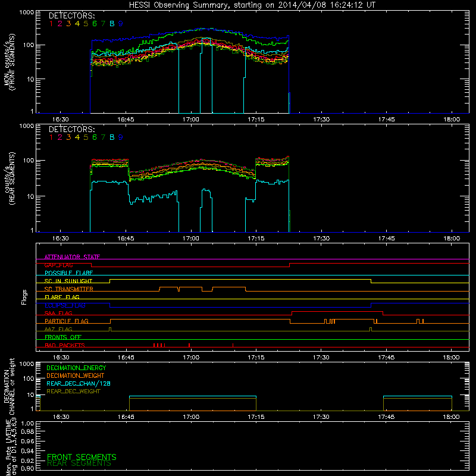Click 16:45 tick under rear segments plot
This screenshot has width=476, height=476.
(x=126, y=239)
